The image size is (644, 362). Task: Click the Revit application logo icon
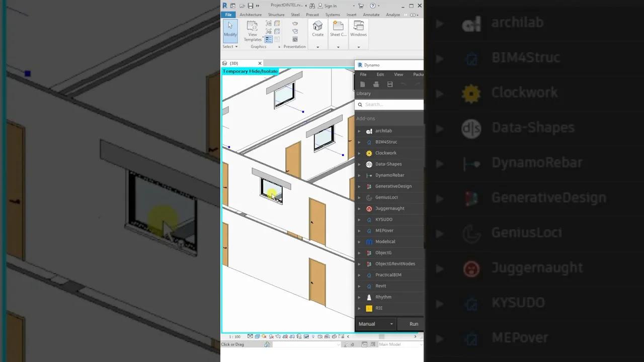tap(225, 6)
